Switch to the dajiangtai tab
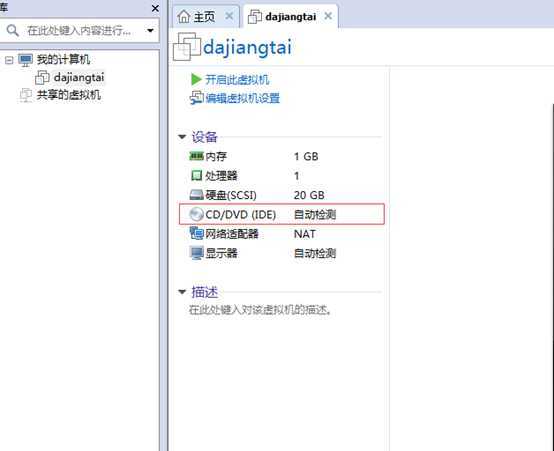 (x=290, y=17)
